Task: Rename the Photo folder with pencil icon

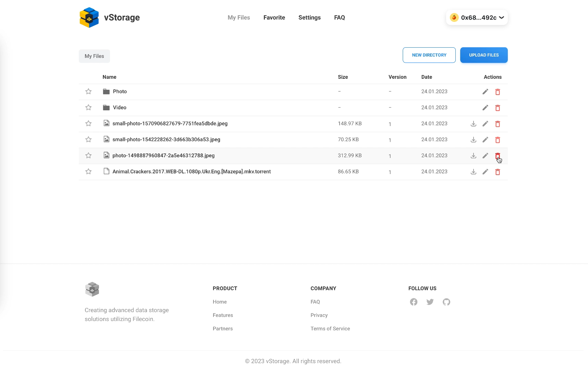Action: pos(485,91)
